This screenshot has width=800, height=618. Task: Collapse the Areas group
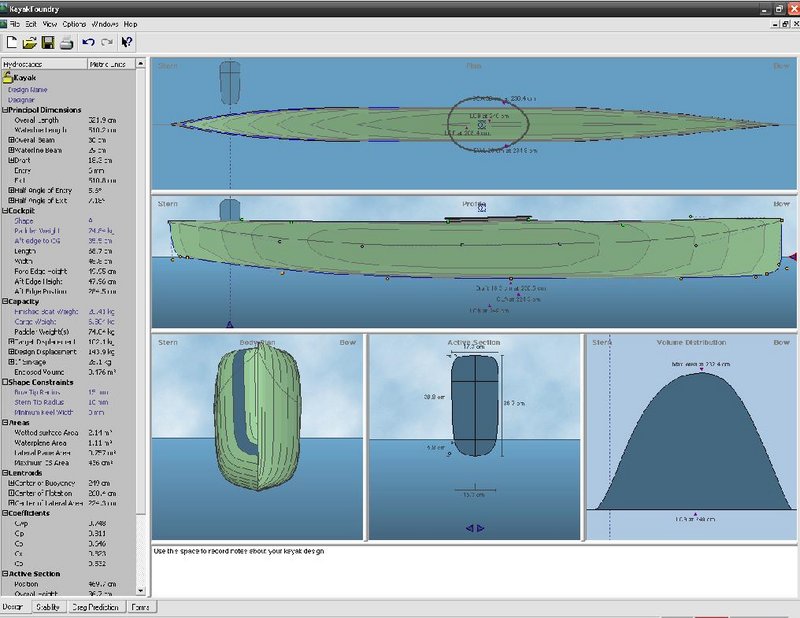click(x=5, y=423)
